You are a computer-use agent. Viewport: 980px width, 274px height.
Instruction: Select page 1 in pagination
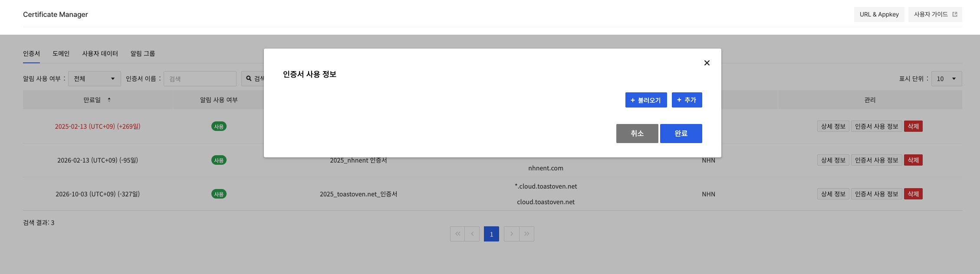point(491,234)
